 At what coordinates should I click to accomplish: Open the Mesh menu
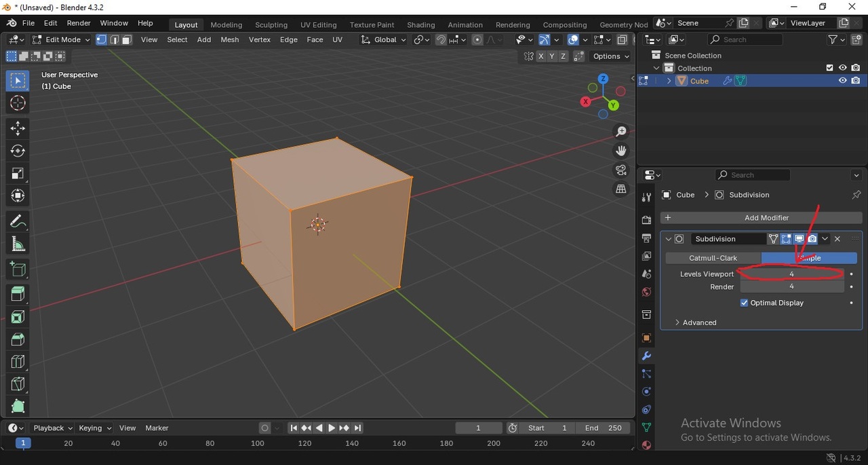point(230,39)
